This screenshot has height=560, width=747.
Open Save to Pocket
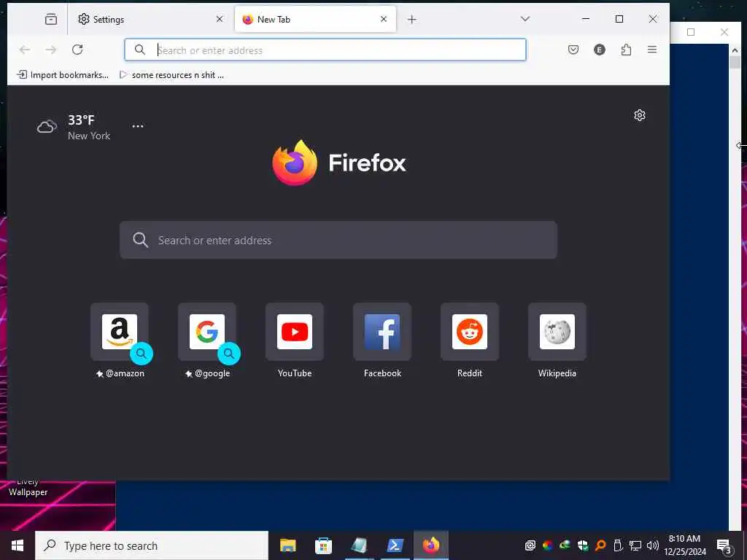point(573,50)
